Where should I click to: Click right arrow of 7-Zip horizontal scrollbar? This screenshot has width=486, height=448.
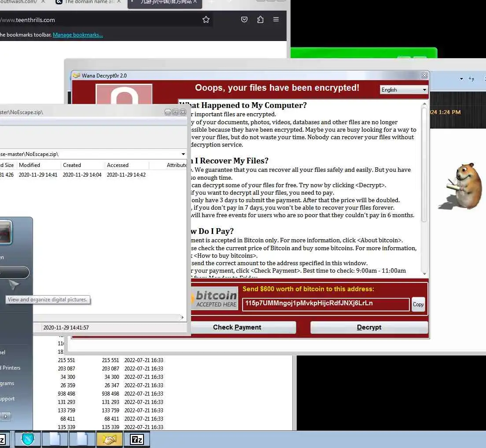[182, 317]
